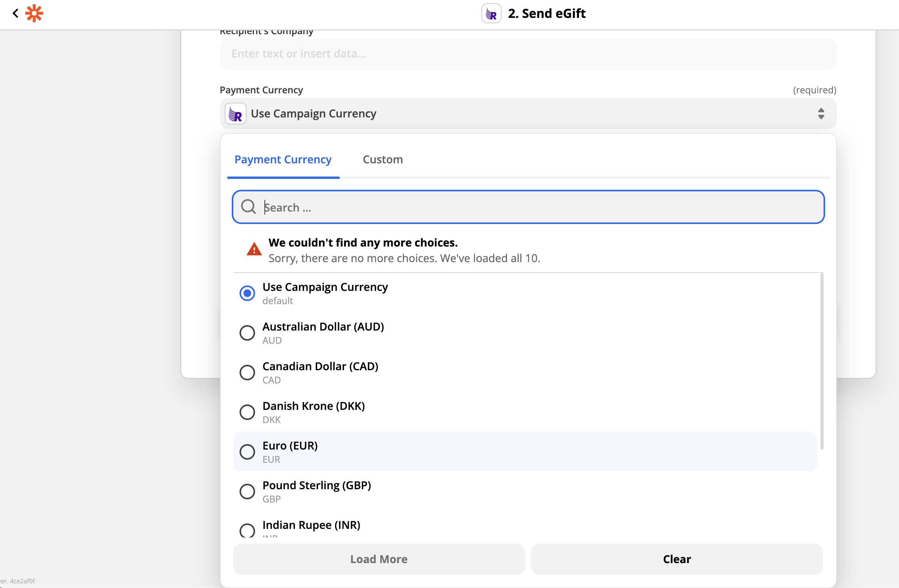Click the '2. Send eGift' step title
899x588 pixels.
(547, 14)
